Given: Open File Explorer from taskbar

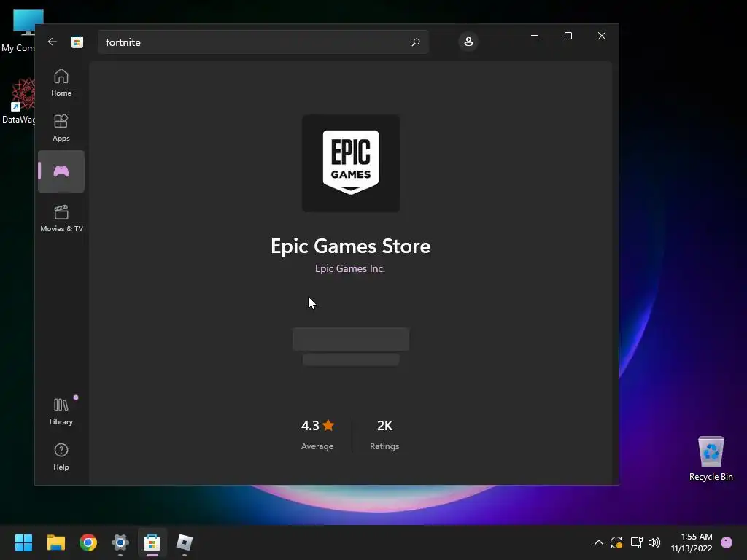Looking at the screenshot, I should click(55, 542).
